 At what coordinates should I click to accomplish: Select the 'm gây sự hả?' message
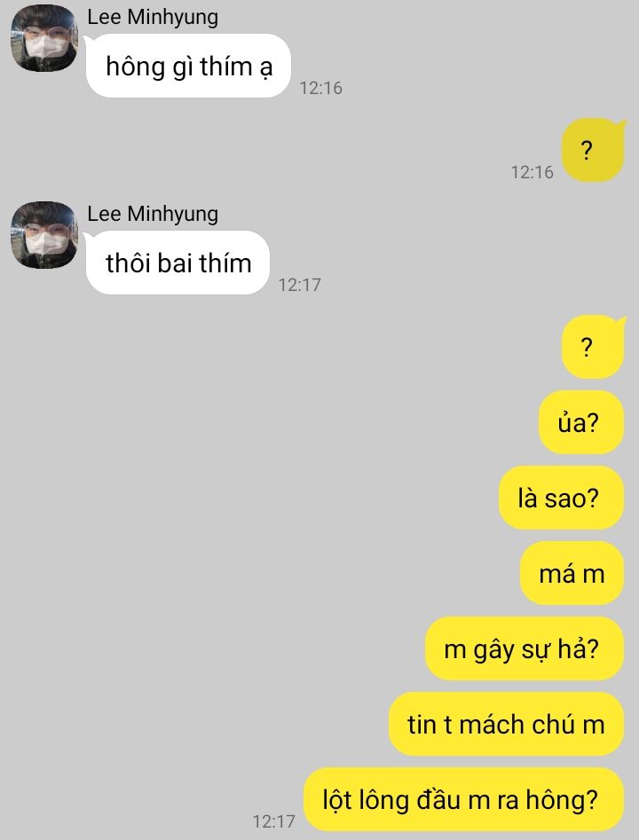[525, 648]
